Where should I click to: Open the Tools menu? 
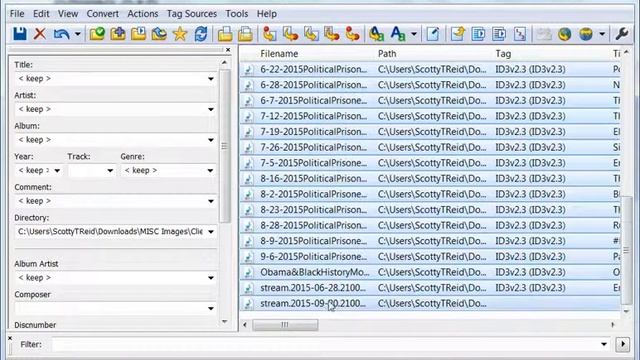click(237, 13)
